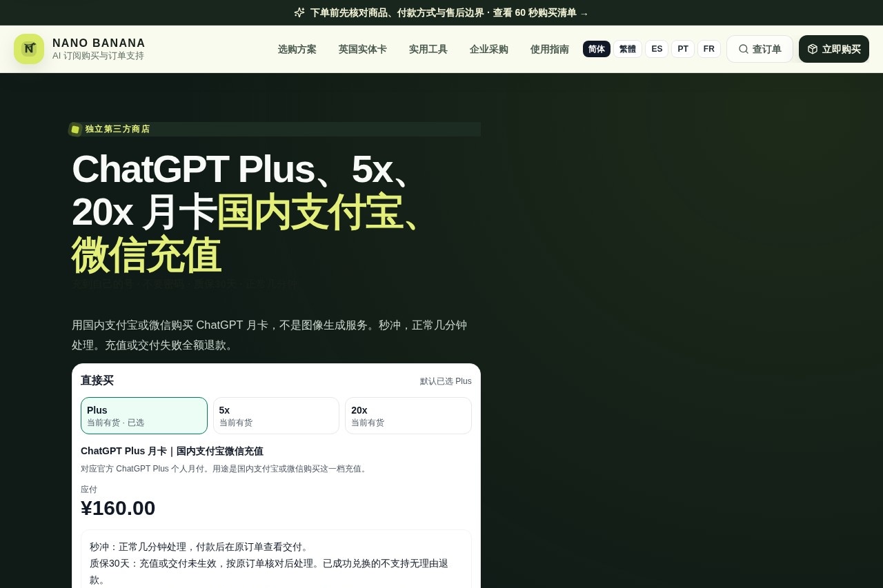Open the 选购方案 menu item
The image size is (883, 588).
coord(297,49)
